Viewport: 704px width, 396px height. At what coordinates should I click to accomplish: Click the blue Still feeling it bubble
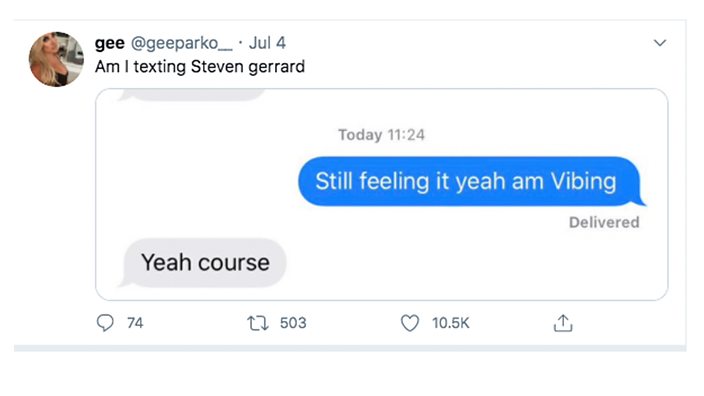click(469, 181)
